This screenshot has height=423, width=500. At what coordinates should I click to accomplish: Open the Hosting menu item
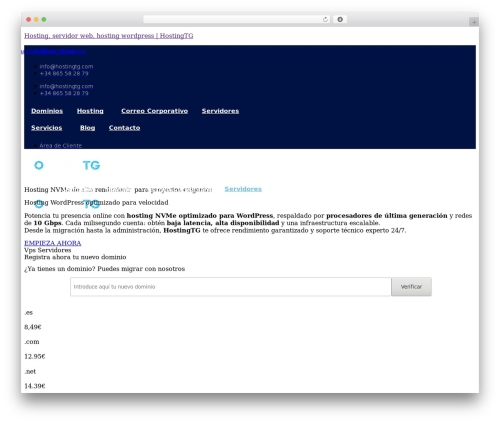[90, 111]
